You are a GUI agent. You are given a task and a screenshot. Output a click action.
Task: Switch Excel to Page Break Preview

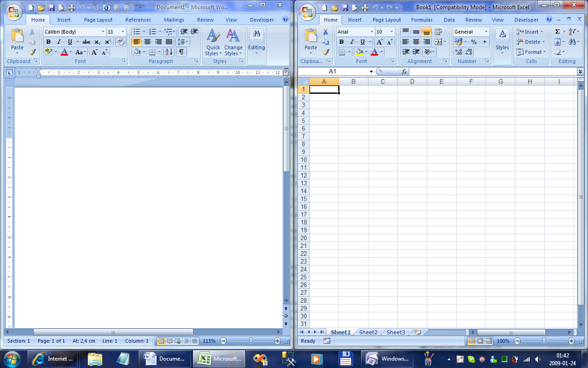489,341
